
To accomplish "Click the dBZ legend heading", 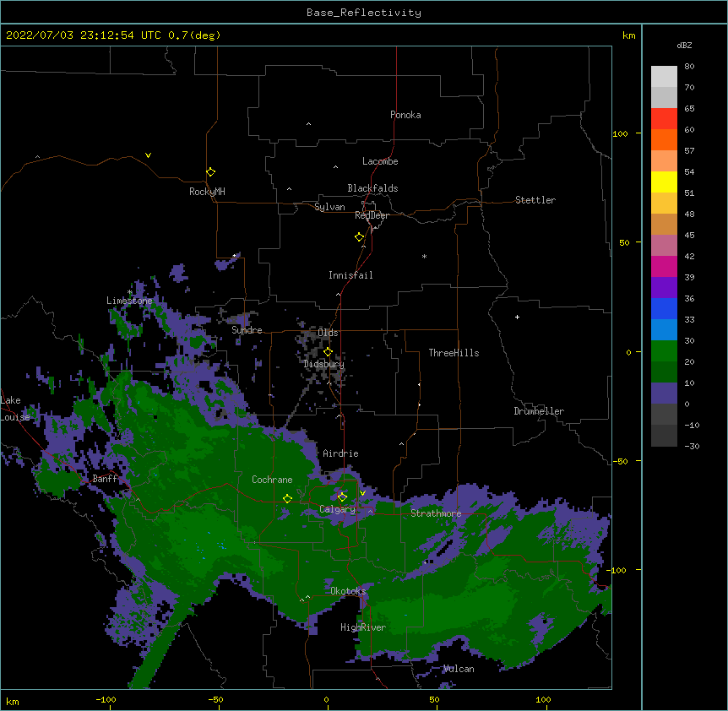I will (684, 45).
